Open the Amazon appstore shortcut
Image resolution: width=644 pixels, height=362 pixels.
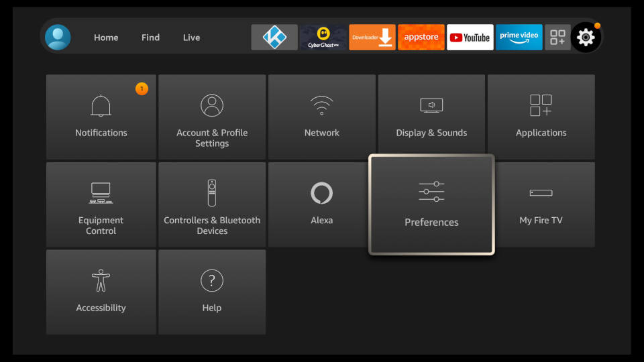click(x=421, y=38)
